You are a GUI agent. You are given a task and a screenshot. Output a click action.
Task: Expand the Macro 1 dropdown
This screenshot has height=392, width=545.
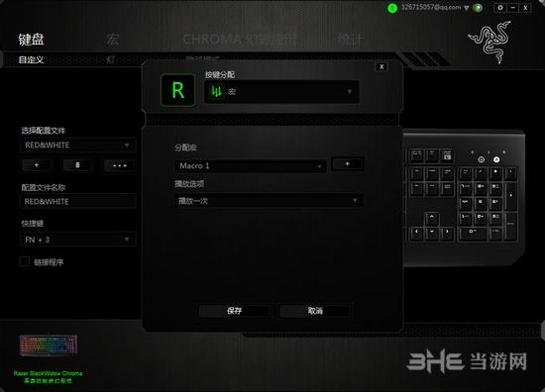[251, 166]
